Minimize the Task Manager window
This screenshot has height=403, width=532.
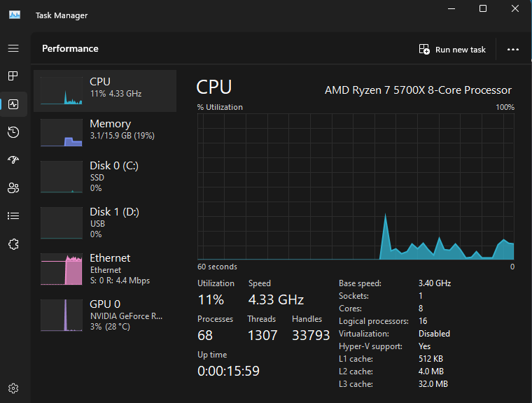point(451,8)
